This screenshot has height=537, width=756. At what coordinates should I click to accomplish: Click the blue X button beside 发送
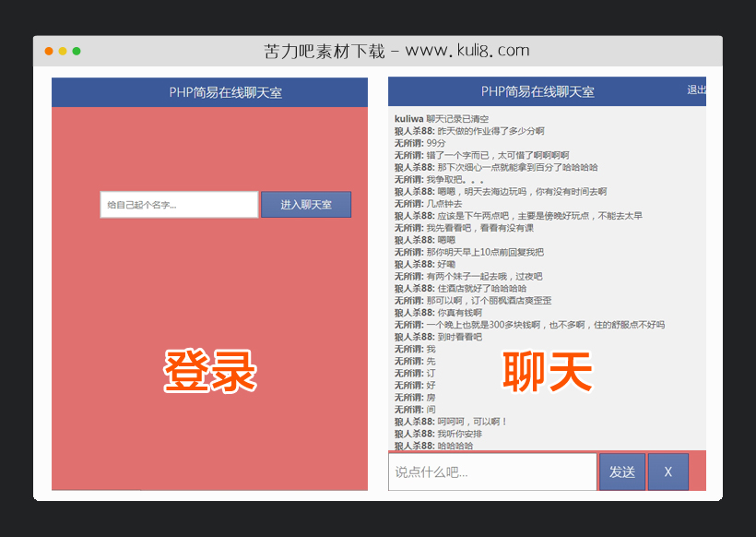point(667,471)
